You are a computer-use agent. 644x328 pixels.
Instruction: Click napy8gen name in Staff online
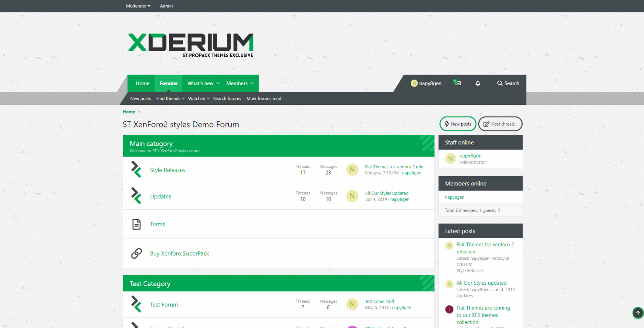[x=470, y=156]
